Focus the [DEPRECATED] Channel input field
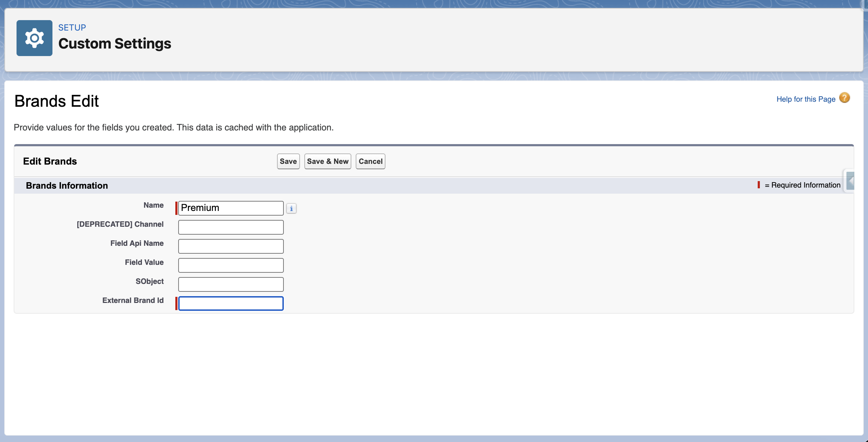Screen dimensions: 868x442 [x=231, y=227]
